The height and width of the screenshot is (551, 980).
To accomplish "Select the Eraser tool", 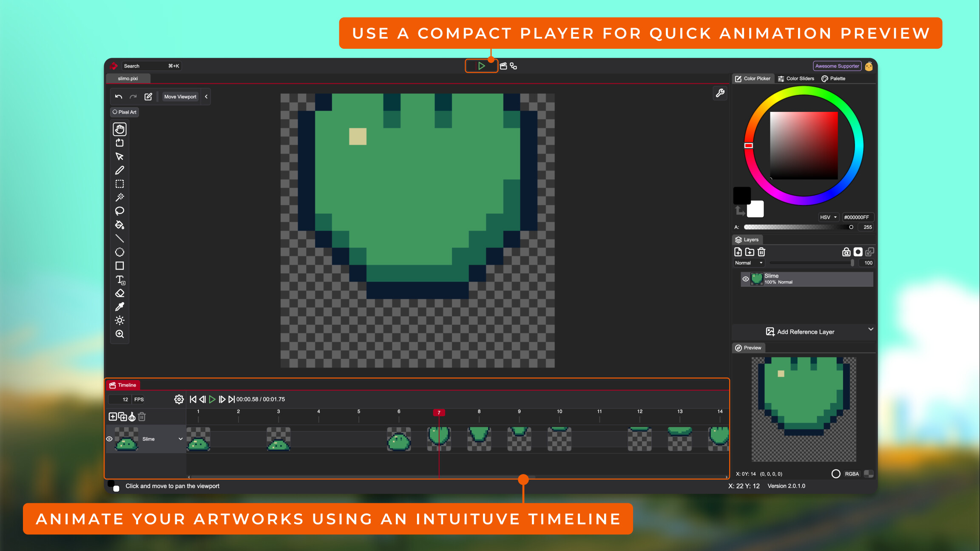I will click(119, 293).
